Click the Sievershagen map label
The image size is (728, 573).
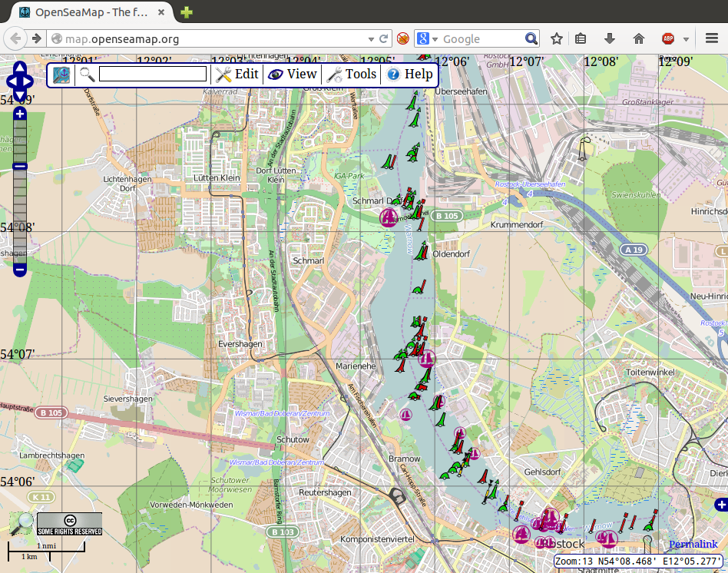127,399
